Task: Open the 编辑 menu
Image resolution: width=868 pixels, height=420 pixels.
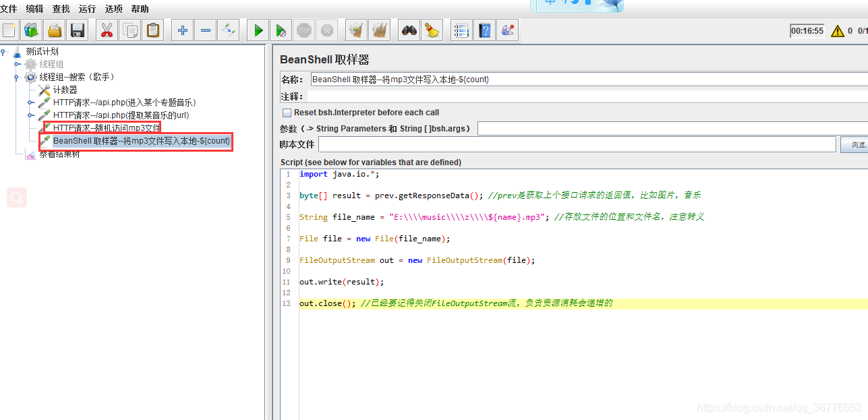Action: click(34, 9)
